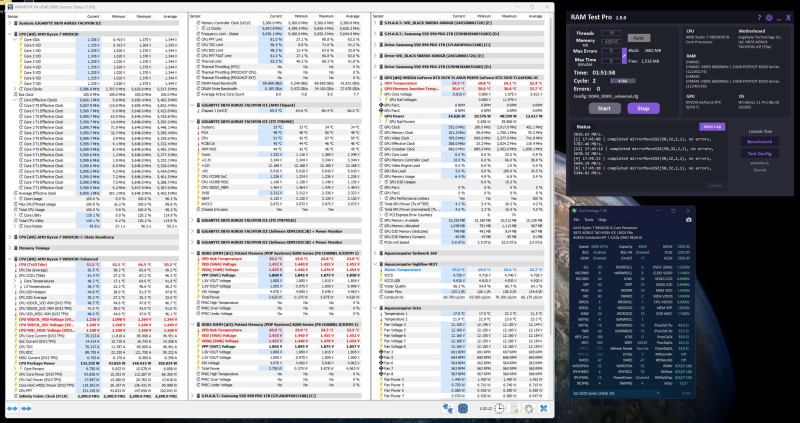Open Test Config in RAM Test Pro
The height and width of the screenshot is (423, 800).
click(759, 154)
